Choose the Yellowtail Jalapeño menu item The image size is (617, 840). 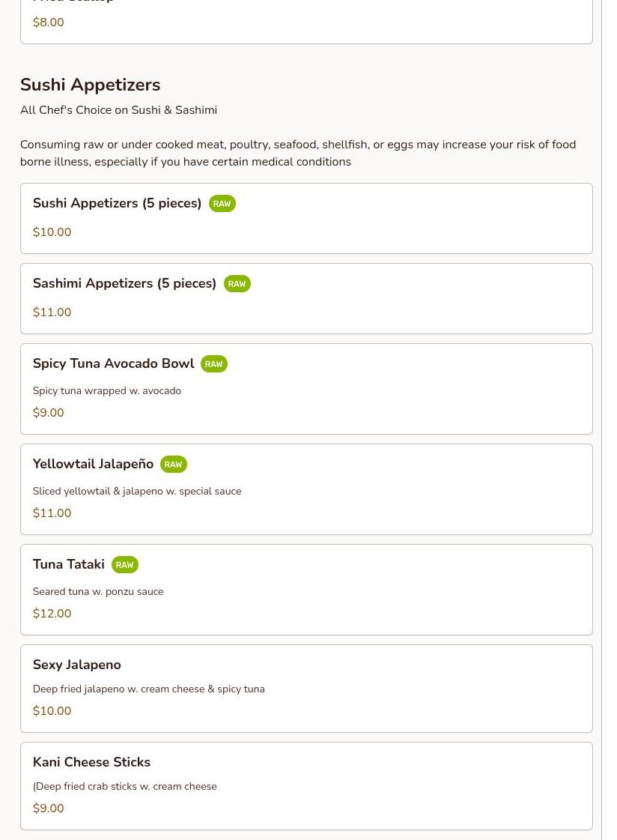93,464
